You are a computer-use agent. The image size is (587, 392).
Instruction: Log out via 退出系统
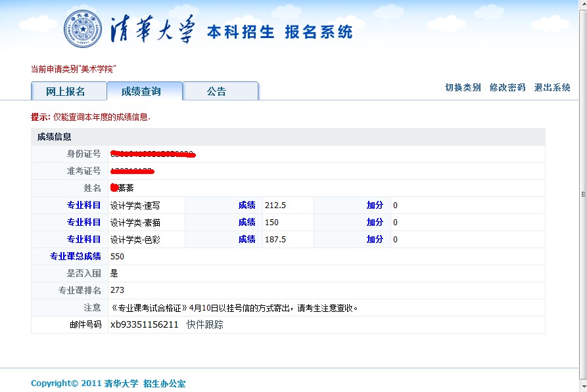[x=552, y=87]
